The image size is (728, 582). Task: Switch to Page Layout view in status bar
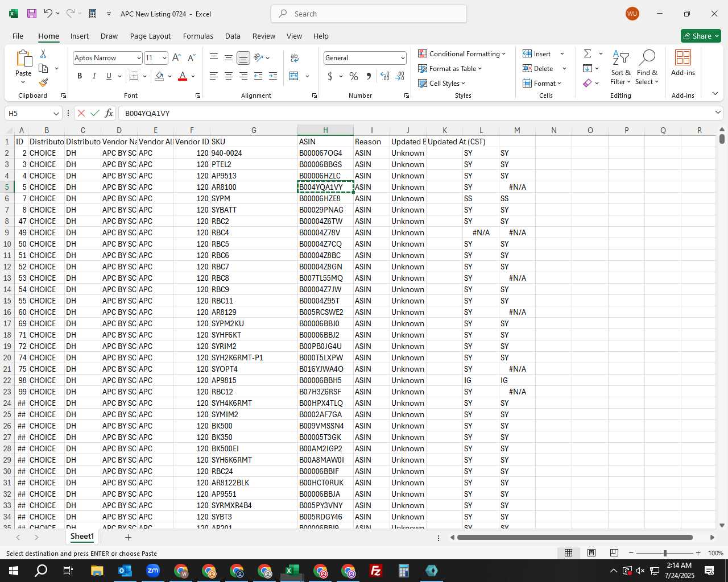591,553
